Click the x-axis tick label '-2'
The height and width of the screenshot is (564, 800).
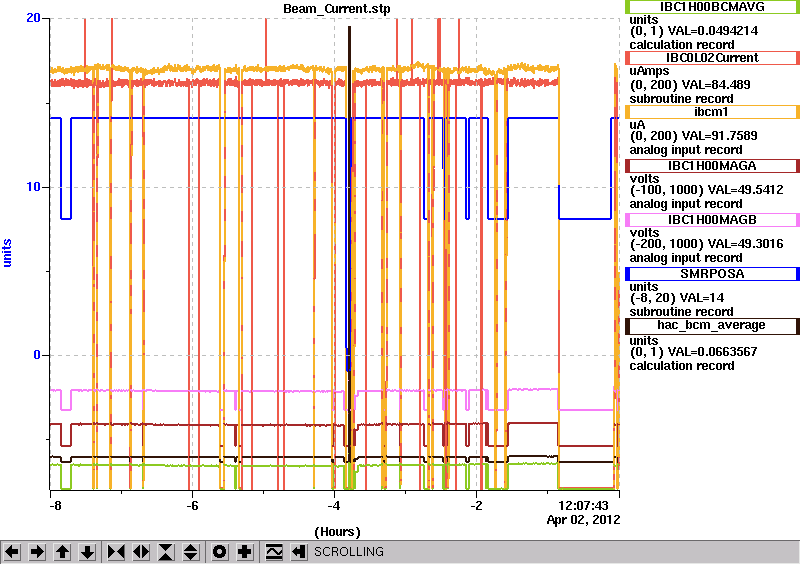(x=476, y=506)
